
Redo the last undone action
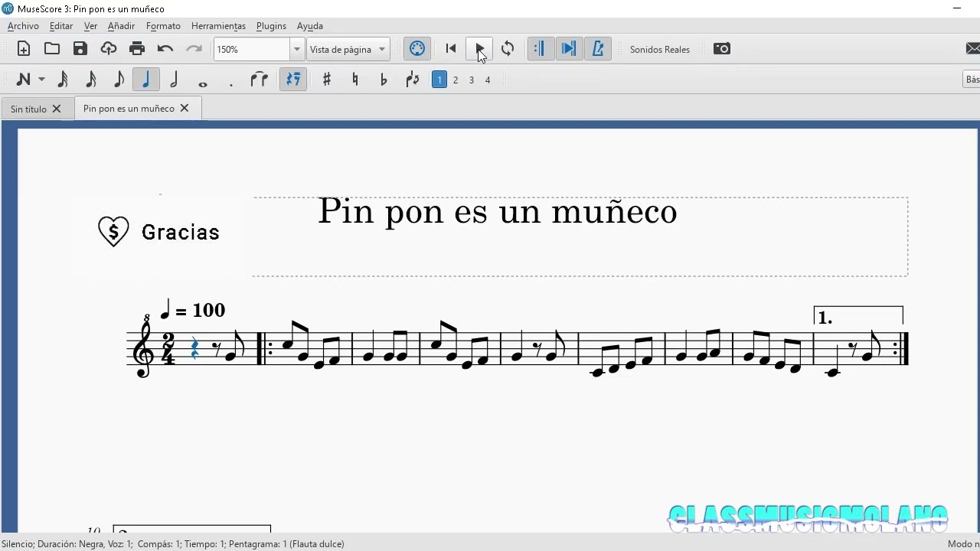pos(194,49)
